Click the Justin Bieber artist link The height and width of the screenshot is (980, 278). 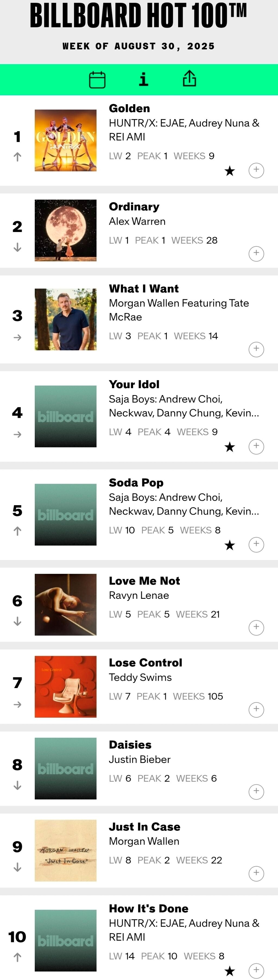click(x=139, y=759)
